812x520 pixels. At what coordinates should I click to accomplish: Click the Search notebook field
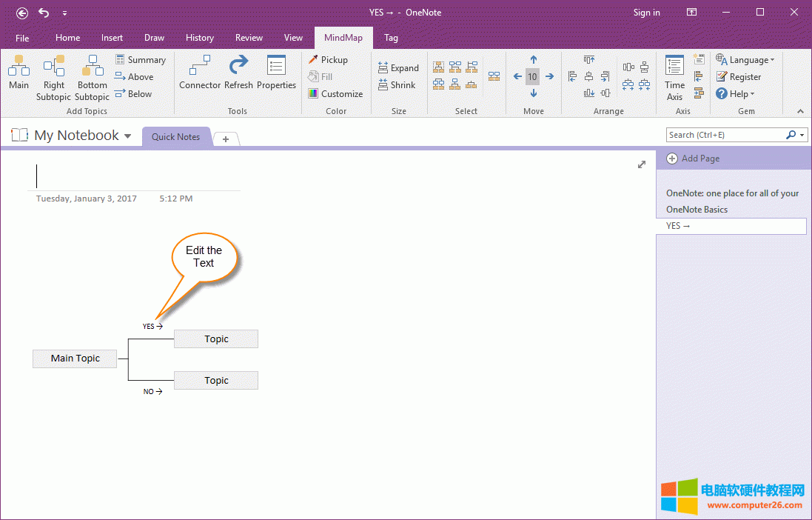click(x=725, y=135)
